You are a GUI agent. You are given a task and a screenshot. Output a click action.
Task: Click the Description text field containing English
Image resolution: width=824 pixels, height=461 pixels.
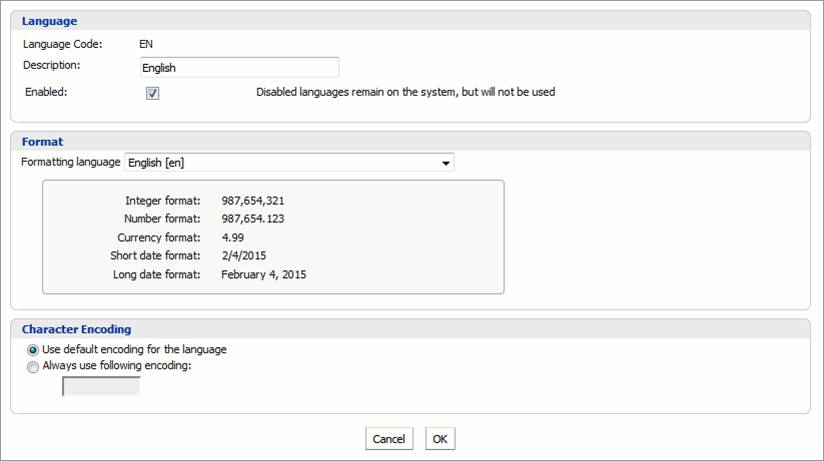point(239,68)
